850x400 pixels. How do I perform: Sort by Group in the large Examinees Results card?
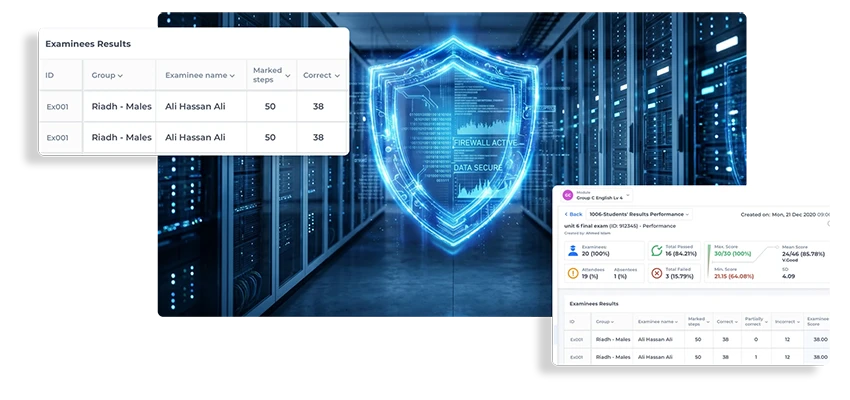click(107, 75)
